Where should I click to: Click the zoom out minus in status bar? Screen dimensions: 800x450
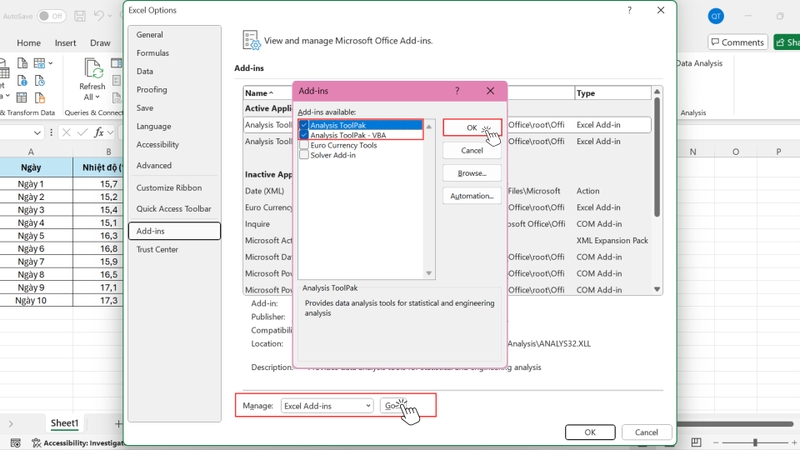716,443
